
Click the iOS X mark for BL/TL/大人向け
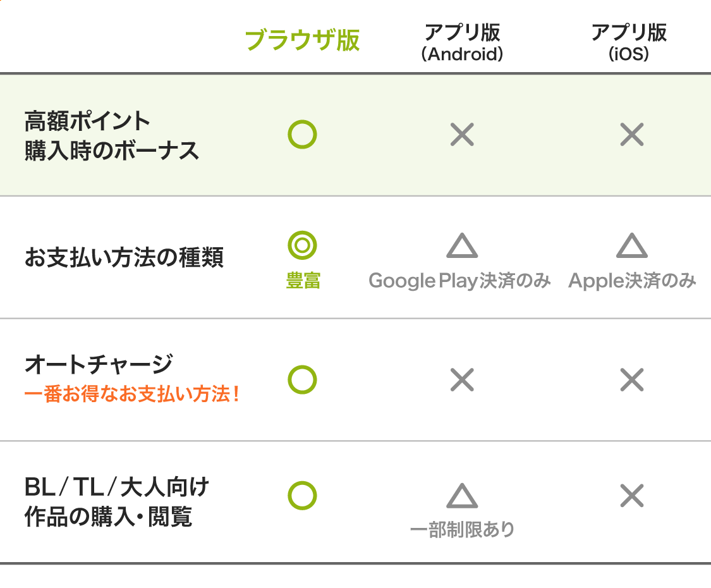[x=631, y=496]
